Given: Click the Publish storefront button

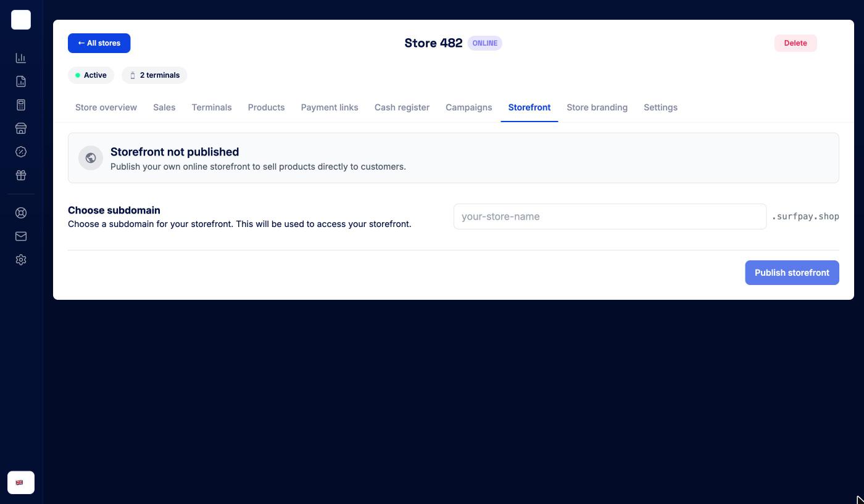Looking at the screenshot, I should pos(792,273).
